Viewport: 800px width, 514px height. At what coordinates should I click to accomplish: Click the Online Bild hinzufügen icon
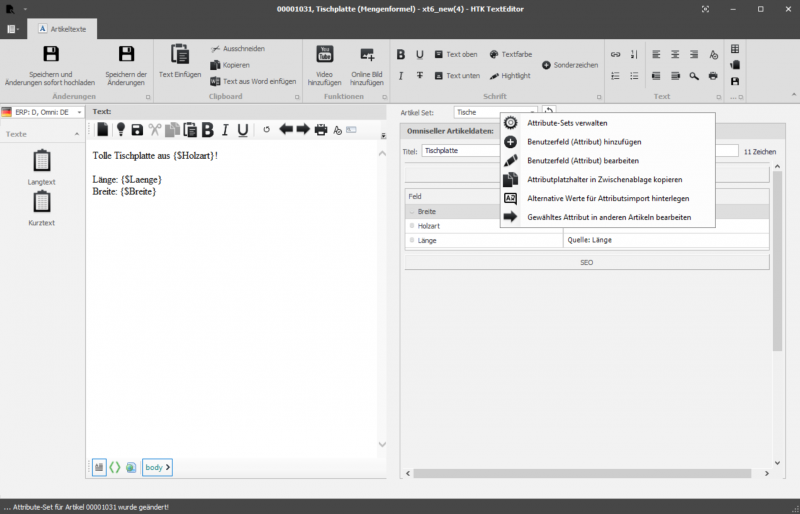click(x=367, y=55)
